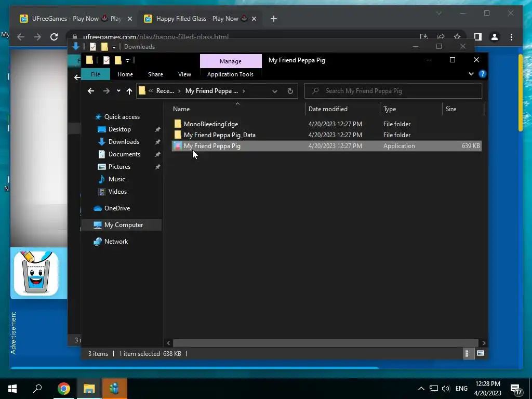
Task: Open Videos in navigation pane
Action: [x=117, y=192]
